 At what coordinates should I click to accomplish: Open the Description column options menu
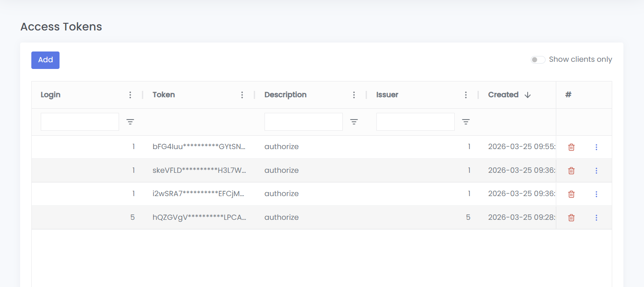tap(354, 95)
